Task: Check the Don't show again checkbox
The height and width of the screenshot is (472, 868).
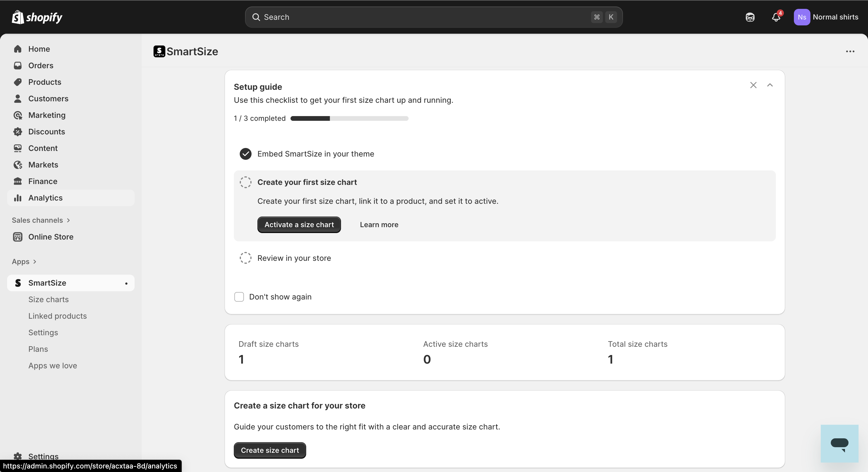Action: (x=239, y=297)
